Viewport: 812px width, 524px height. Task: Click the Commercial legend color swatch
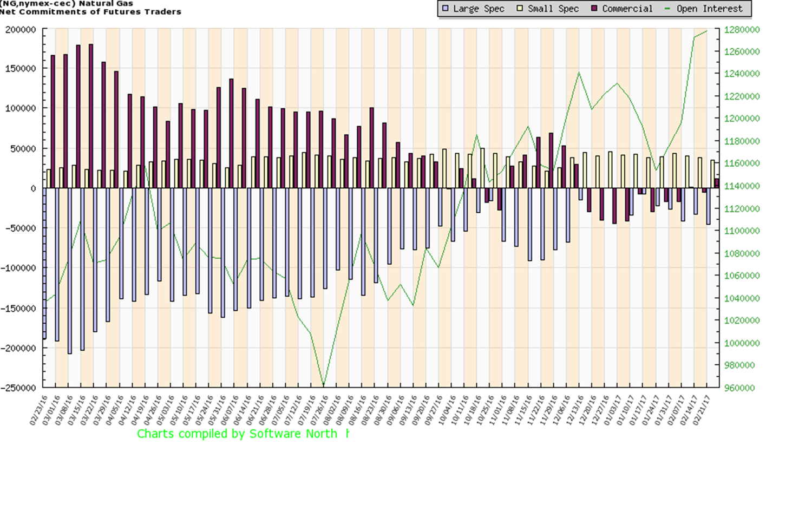(594, 9)
